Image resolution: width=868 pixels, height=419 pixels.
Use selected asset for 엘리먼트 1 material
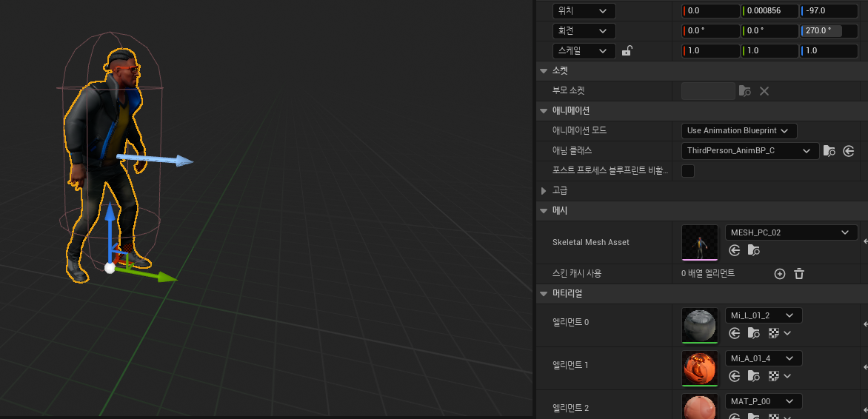(735, 376)
